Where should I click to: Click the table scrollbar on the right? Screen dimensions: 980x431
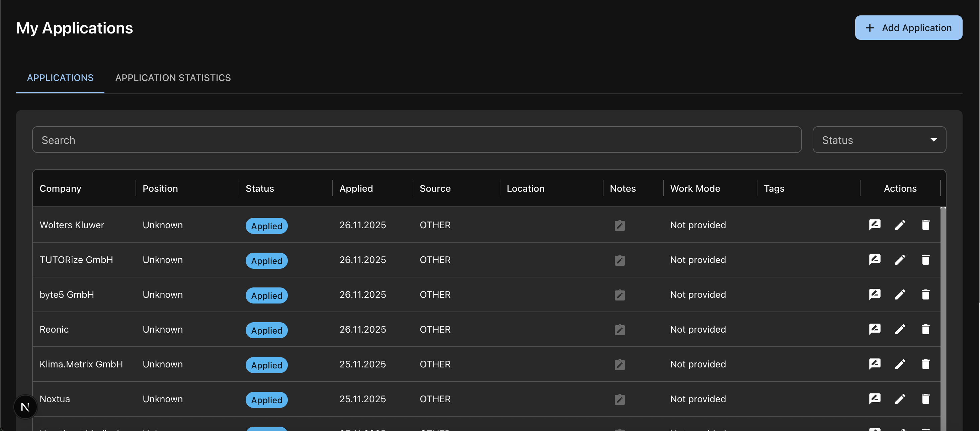point(943,304)
